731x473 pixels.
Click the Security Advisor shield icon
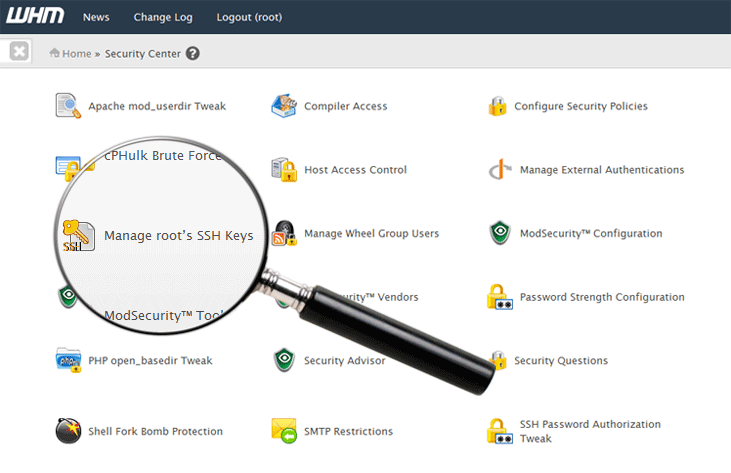pyautogui.click(x=284, y=360)
